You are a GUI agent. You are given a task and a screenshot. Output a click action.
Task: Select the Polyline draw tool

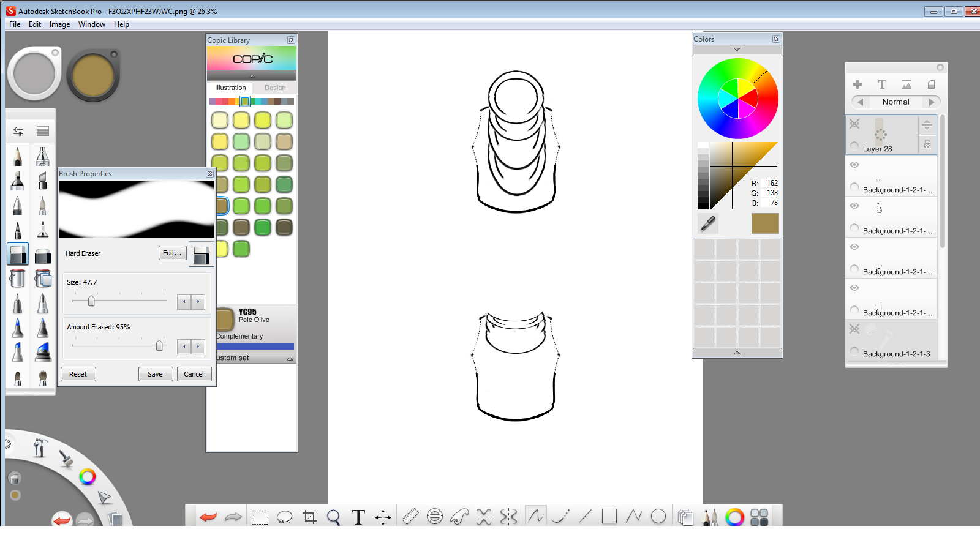tap(634, 517)
